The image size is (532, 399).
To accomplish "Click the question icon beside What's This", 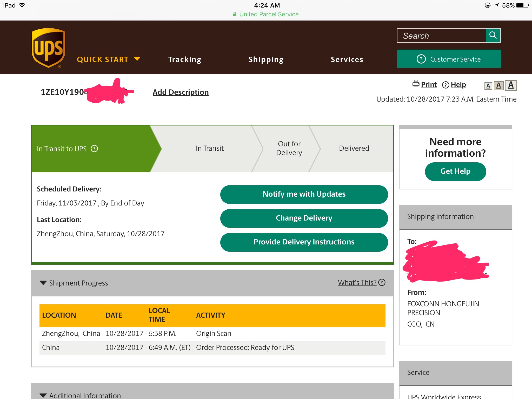I will point(382,282).
